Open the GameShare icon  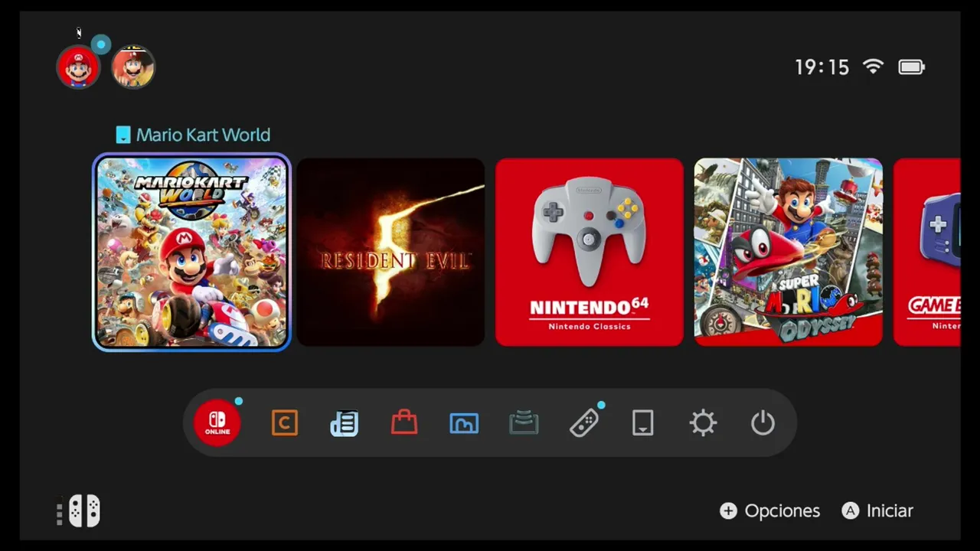(524, 422)
